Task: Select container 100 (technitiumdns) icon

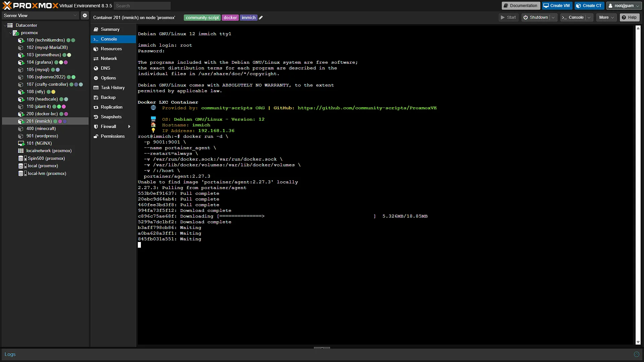Action: point(21,40)
